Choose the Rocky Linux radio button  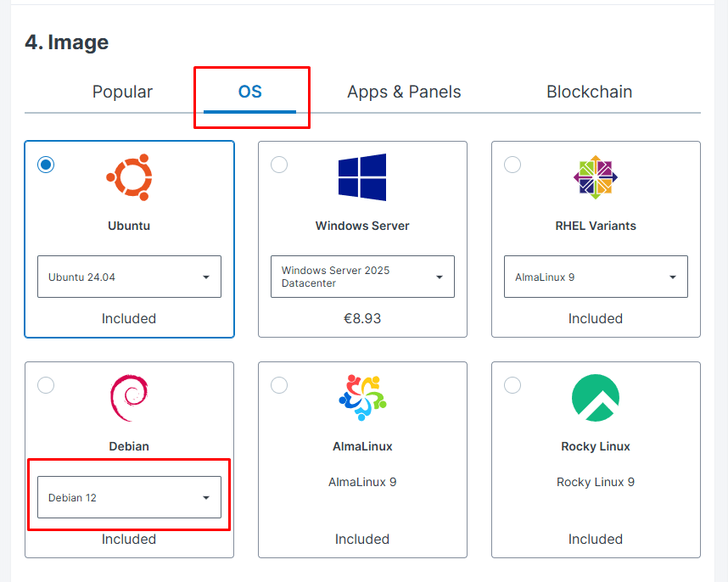click(x=512, y=385)
